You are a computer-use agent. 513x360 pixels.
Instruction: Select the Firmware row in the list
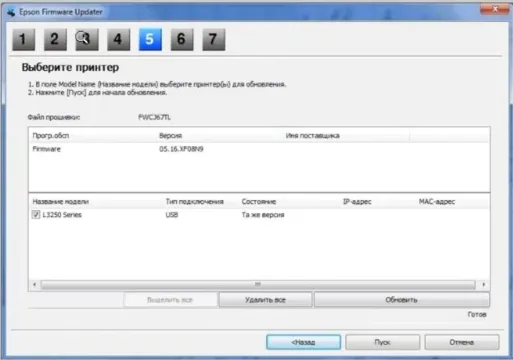tap(259, 149)
